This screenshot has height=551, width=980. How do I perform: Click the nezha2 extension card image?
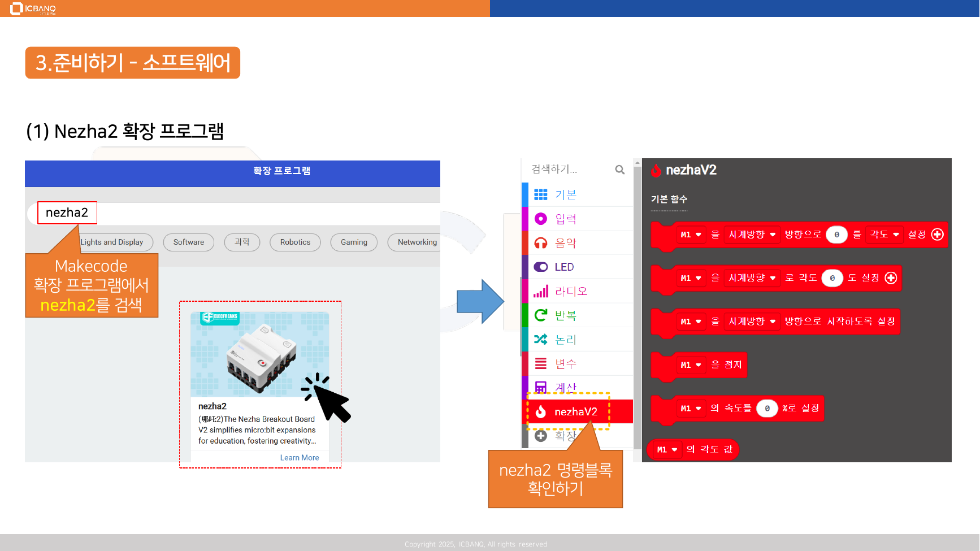point(260,354)
